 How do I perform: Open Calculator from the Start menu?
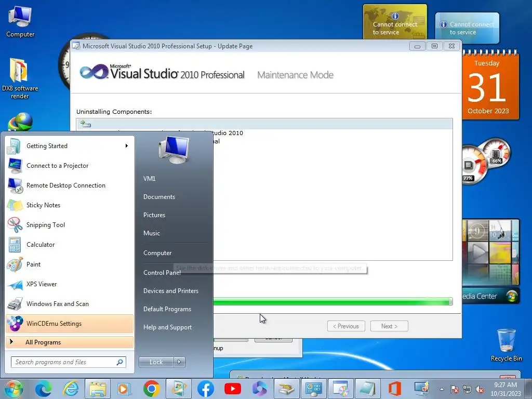[x=70, y=245]
